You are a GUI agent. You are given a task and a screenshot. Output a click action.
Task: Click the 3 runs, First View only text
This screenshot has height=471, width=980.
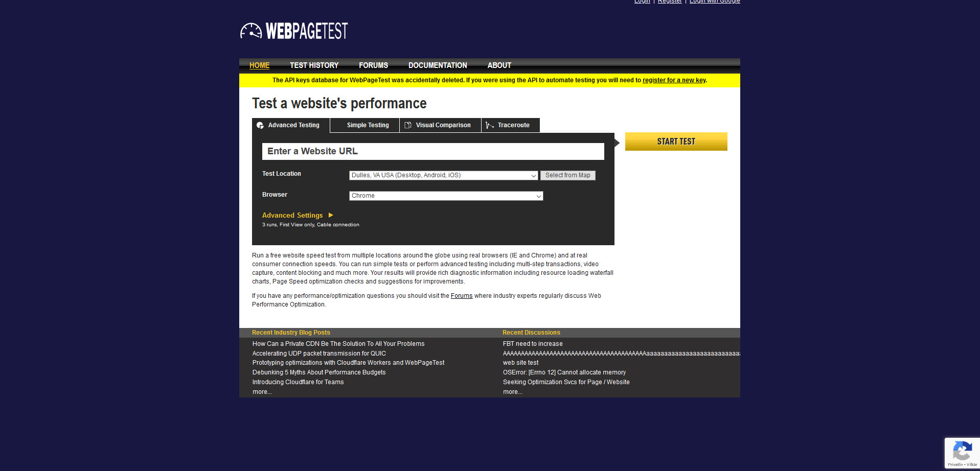click(311, 225)
